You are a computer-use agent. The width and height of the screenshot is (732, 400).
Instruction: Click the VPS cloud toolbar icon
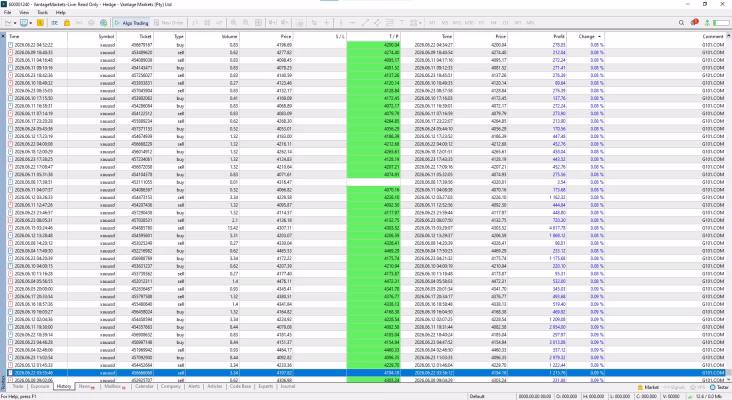pos(91,22)
